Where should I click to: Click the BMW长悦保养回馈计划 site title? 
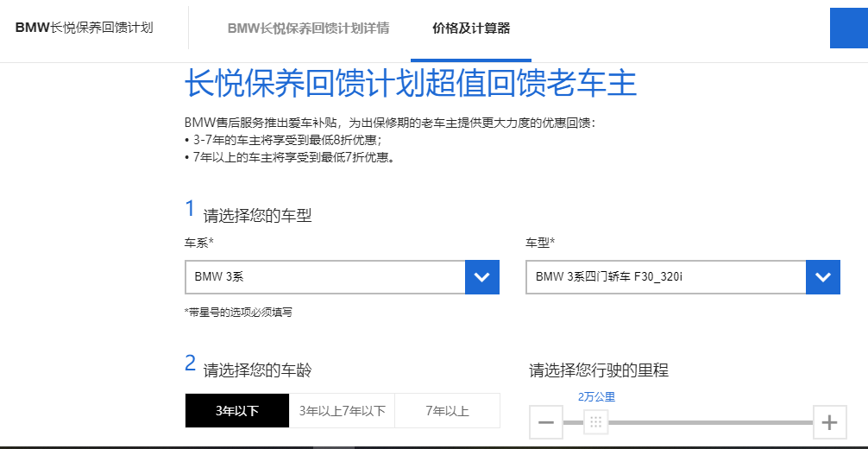[x=85, y=28]
